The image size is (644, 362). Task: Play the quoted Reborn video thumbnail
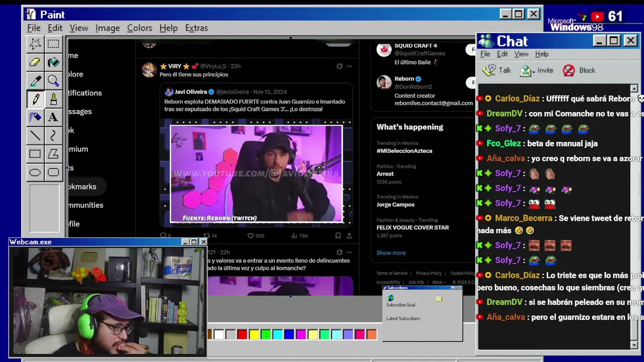pyautogui.click(x=256, y=173)
